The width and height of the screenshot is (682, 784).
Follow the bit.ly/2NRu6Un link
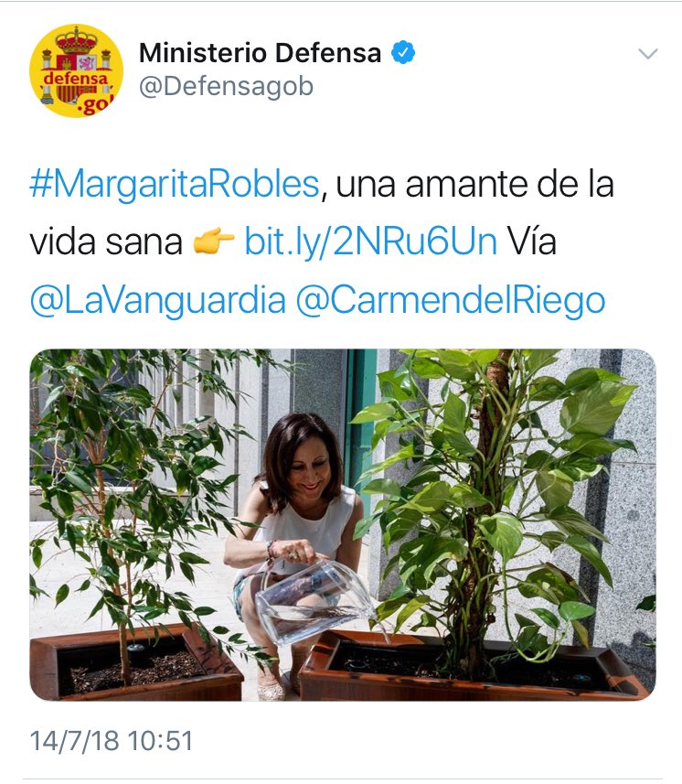coord(371,242)
